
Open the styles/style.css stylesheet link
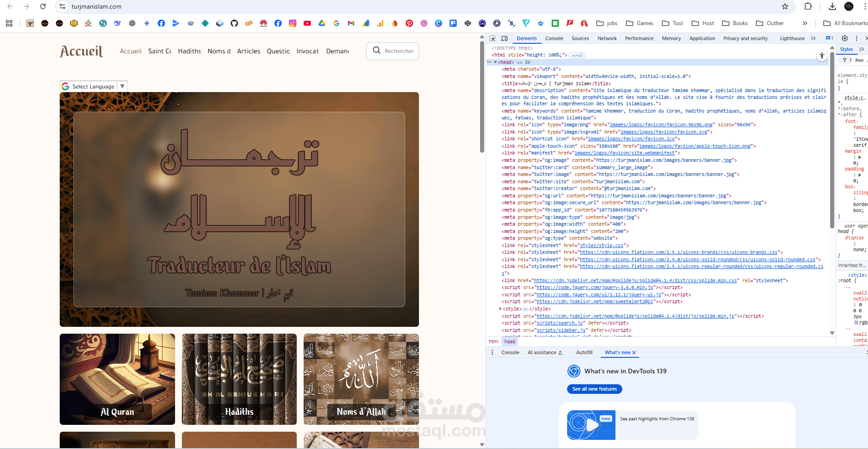coord(601,245)
